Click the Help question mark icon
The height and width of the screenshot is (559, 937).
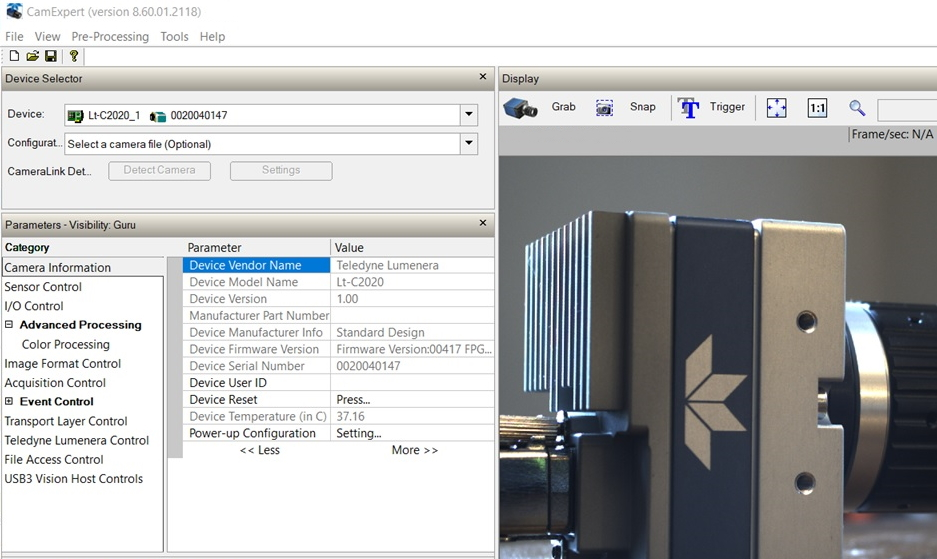[x=74, y=57]
